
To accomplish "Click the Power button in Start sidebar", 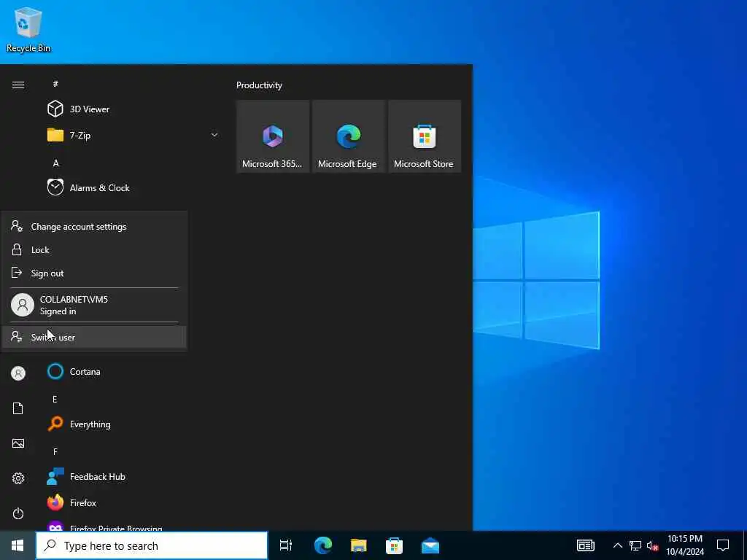I will (x=18, y=513).
